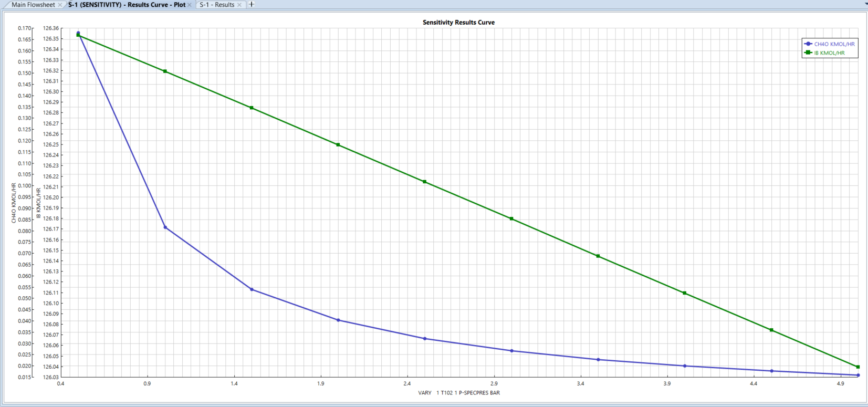Click the green curve point at 2.5 bar
868x407 pixels.
click(x=425, y=182)
